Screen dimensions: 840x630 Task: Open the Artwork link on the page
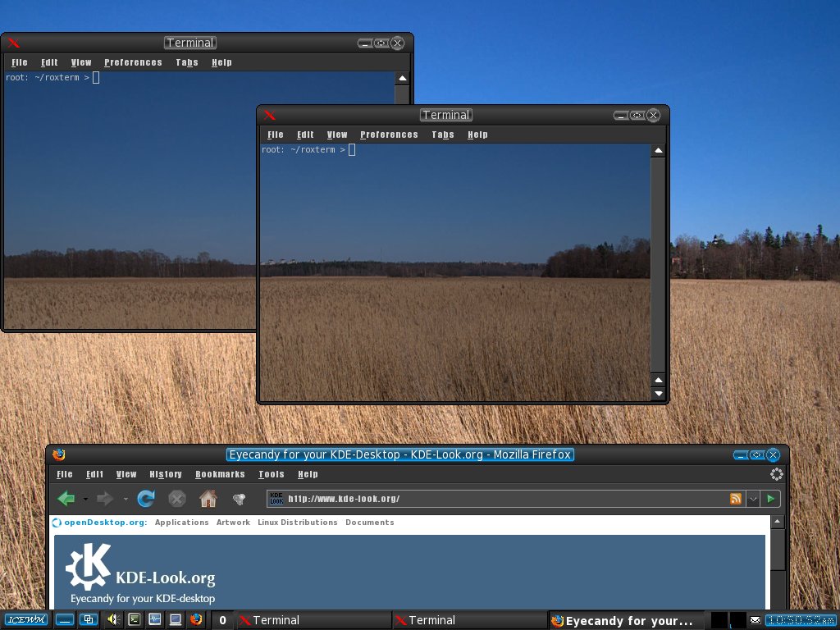pos(233,523)
